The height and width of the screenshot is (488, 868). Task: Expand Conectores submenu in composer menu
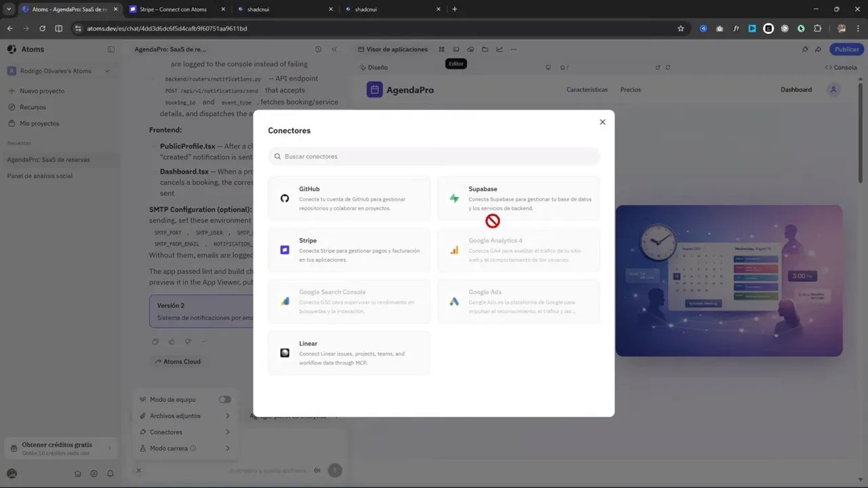(x=184, y=432)
